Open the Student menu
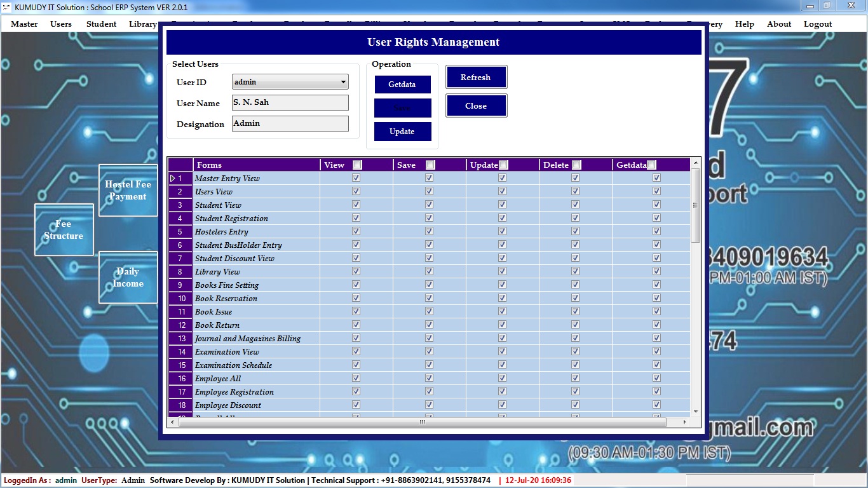Viewport: 868px width, 488px height. (101, 24)
